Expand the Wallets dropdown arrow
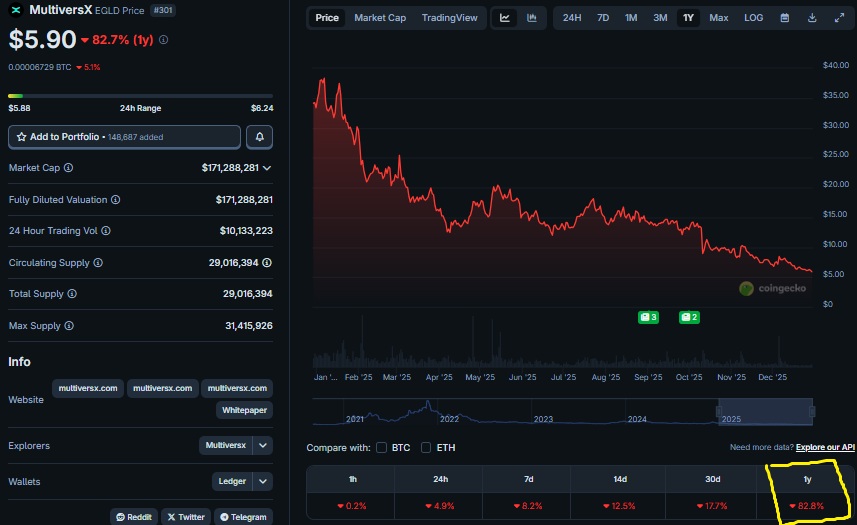Viewport: 857px width, 525px height. pyautogui.click(x=262, y=481)
